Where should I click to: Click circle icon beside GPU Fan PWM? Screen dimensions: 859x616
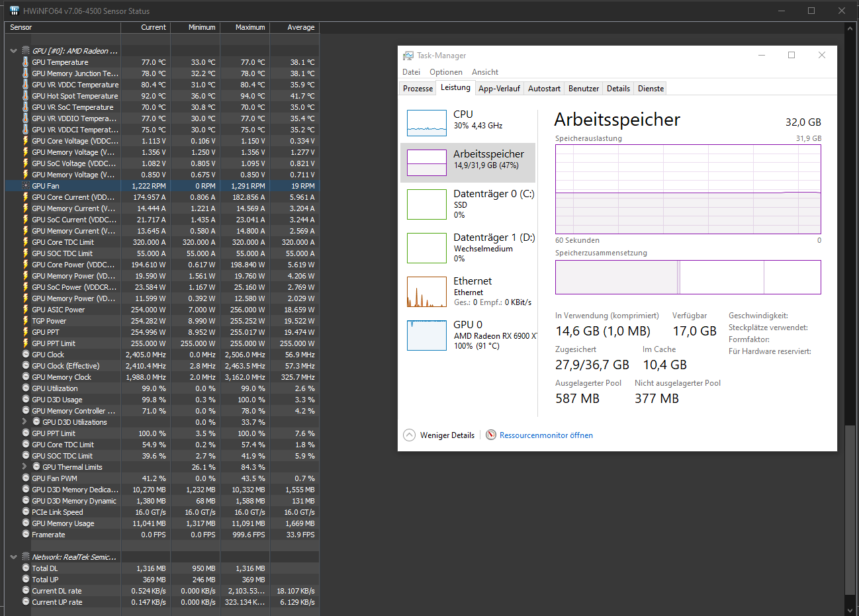point(26,478)
